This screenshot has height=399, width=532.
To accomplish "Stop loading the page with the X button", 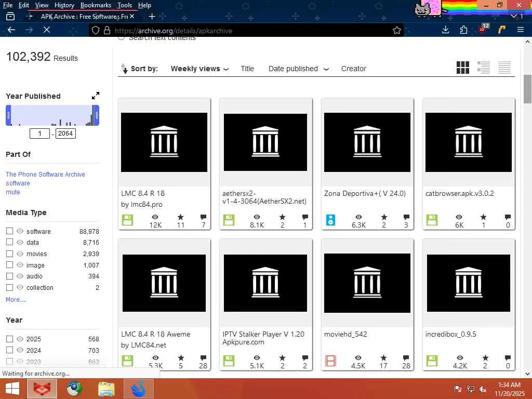I will [47, 30].
